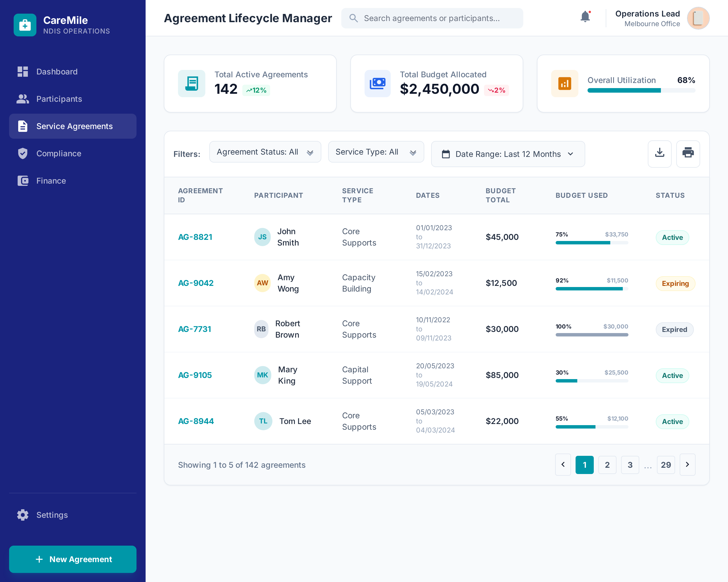Focus the search agreements input field
The height and width of the screenshot is (582, 728).
pos(436,18)
